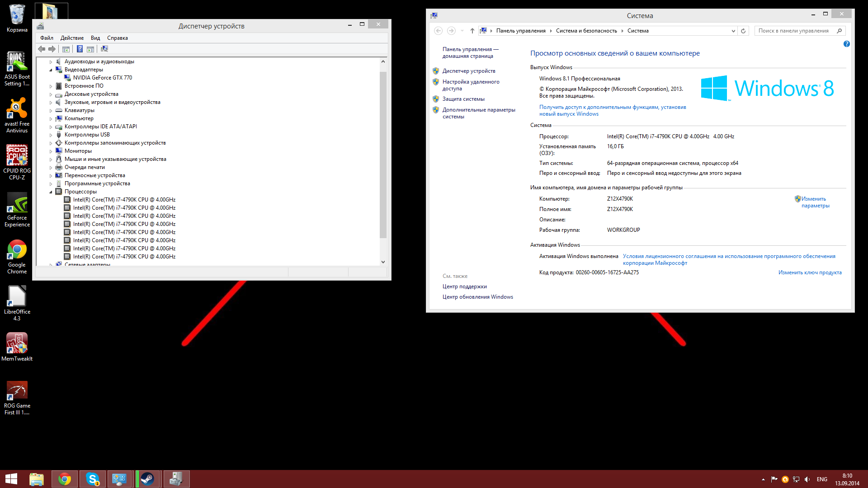Click the Skype icon in the taskbar

pos(92,479)
